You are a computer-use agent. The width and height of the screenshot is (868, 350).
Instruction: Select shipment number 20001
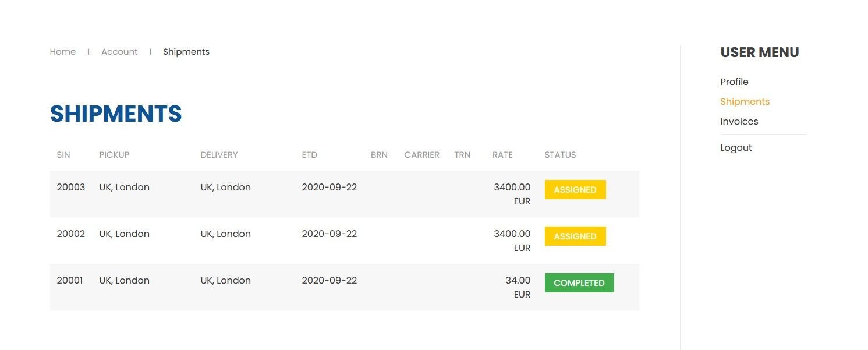(x=70, y=281)
